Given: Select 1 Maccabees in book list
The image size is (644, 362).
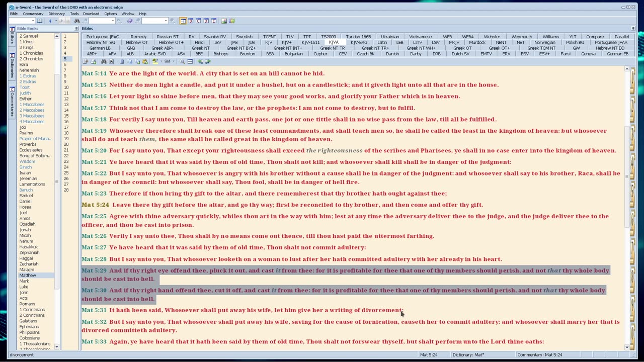Looking at the screenshot, I should (x=32, y=105).
